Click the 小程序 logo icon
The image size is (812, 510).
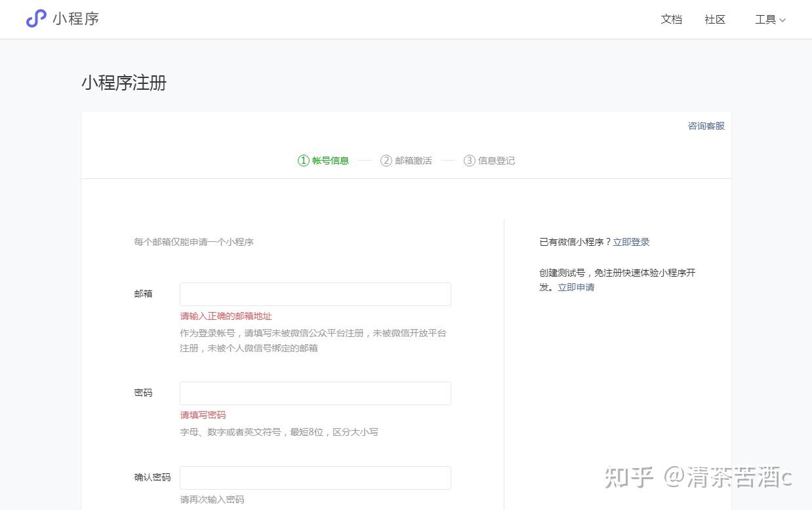[x=36, y=19]
